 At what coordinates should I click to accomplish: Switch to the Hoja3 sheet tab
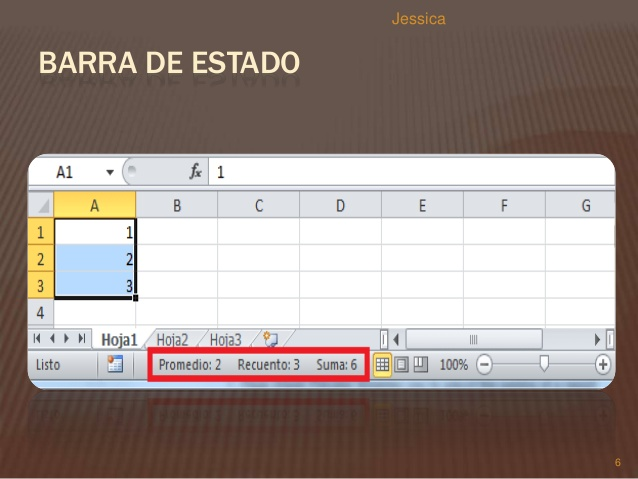(x=225, y=339)
